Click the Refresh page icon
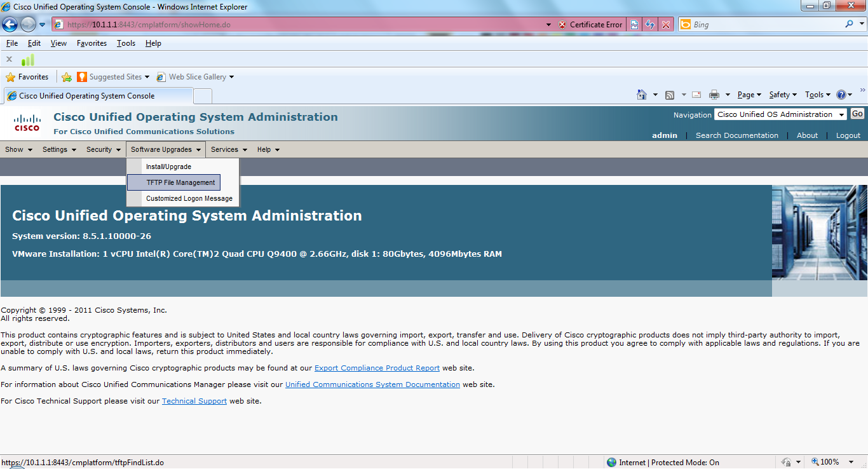The image size is (868, 469). 650,25
